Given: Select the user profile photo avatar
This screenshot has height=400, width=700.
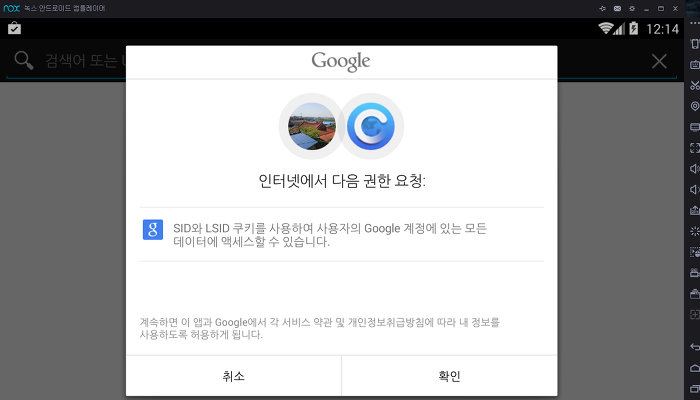Looking at the screenshot, I should click(x=311, y=126).
